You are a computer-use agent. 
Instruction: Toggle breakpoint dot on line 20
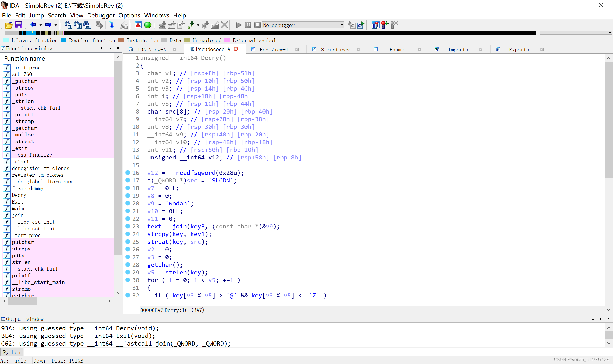click(x=127, y=203)
